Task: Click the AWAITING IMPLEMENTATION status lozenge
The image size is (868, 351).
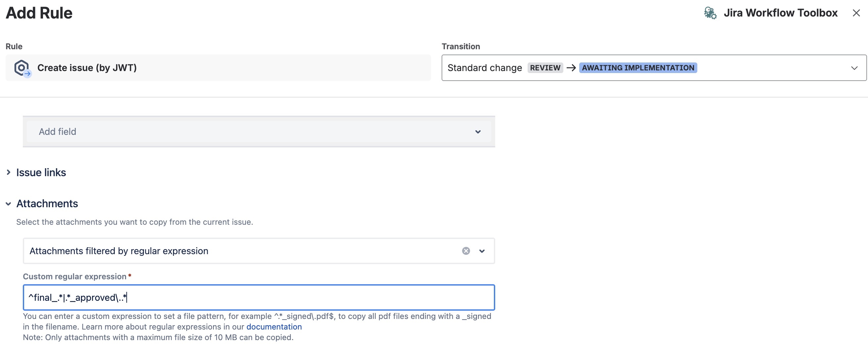Action: click(638, 68)
